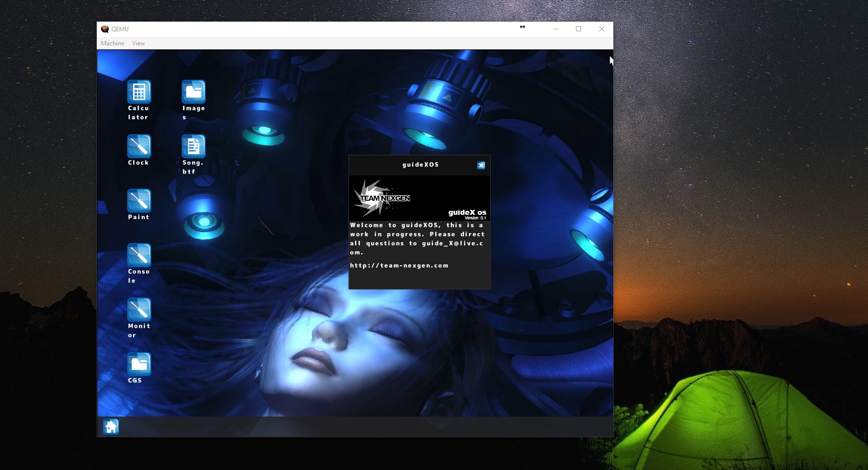Image resolution: width=868 pixels, height=470 pixels.
Task: Close the QEMU window
Action: point(602,29)
